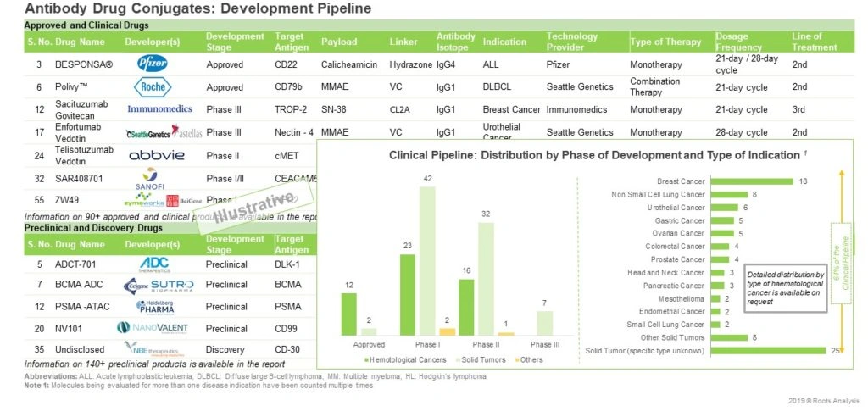Click the Phase II solid tumors bar labeled 32
Viewport: 868px width, 417px height.
486,279
